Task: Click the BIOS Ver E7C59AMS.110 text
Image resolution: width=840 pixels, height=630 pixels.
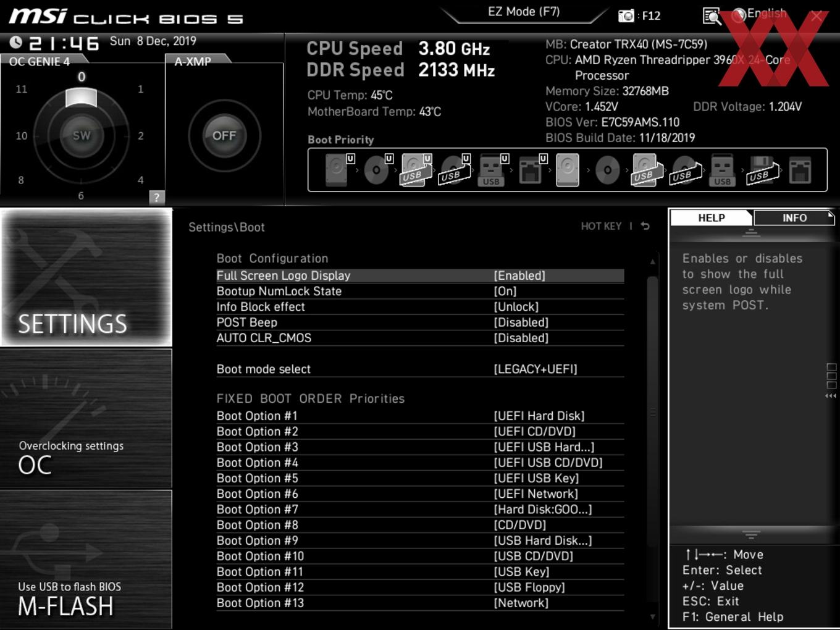Action: 612,122
